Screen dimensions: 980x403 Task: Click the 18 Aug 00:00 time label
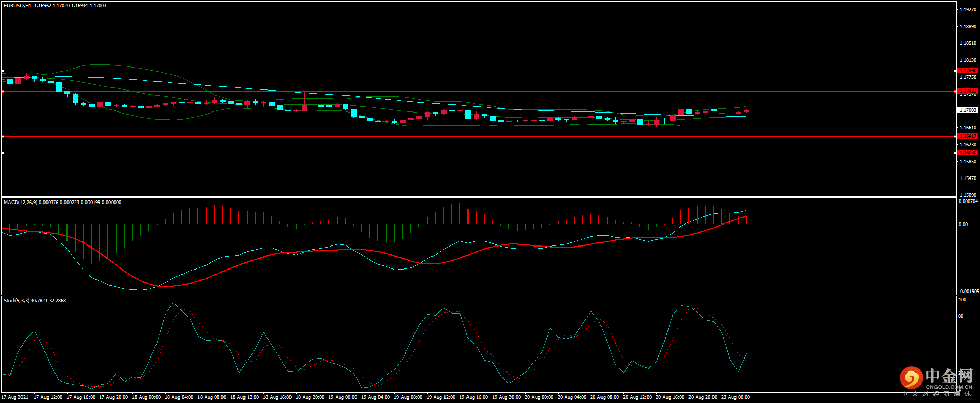point(146,397)
